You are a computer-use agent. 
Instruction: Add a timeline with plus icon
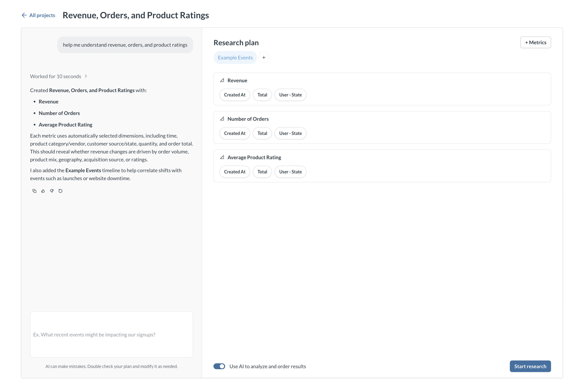[264, 57]
